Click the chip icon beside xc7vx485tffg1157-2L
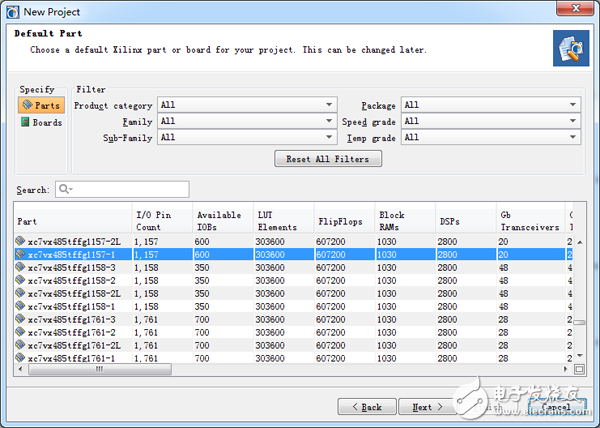 point(21,242)
